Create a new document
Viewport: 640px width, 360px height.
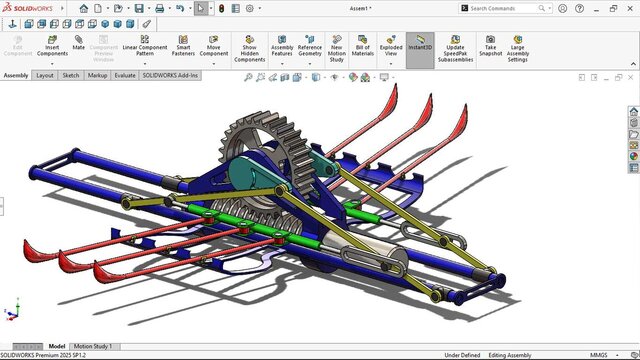pos(98,8)
